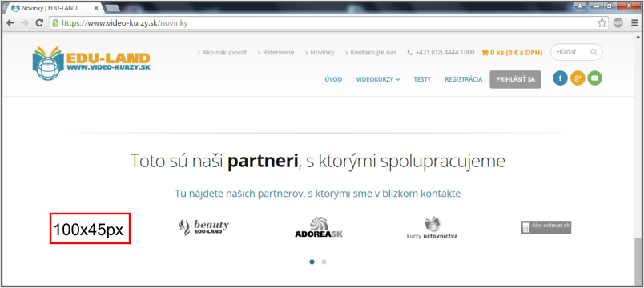This screenshot has height=288, width=644.
Task: Bookmark page with the star icon
Action: [x=602, y=23]
